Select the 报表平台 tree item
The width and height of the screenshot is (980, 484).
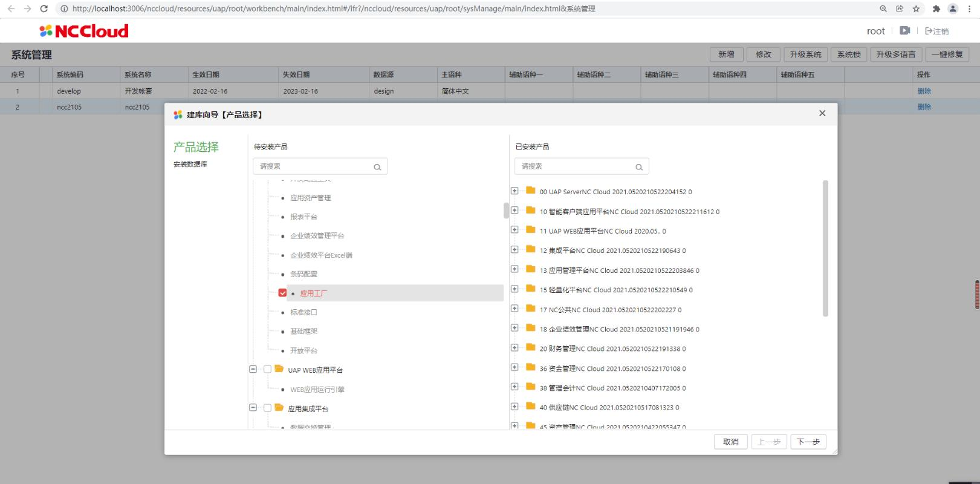(x=303, y=217)
